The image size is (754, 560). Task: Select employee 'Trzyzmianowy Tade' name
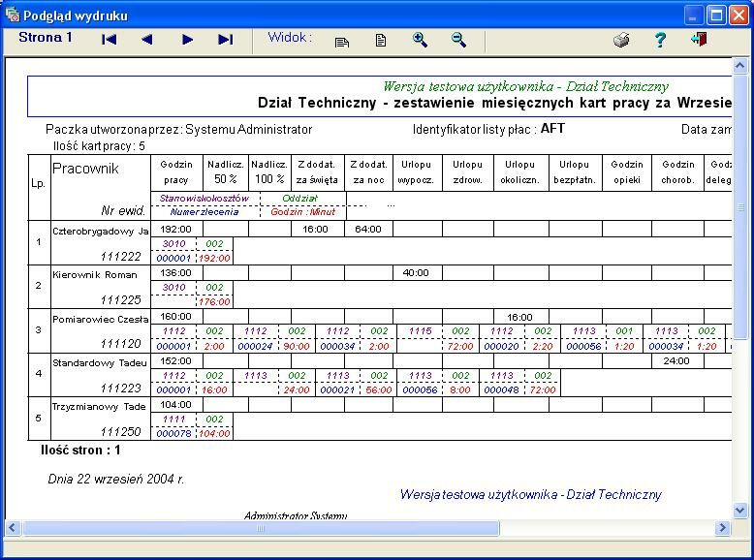click(99, 407)
